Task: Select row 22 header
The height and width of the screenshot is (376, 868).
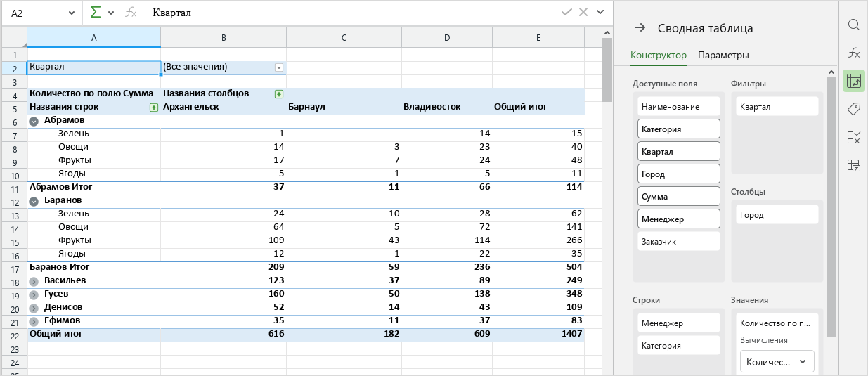Action: tap(13, 335)
